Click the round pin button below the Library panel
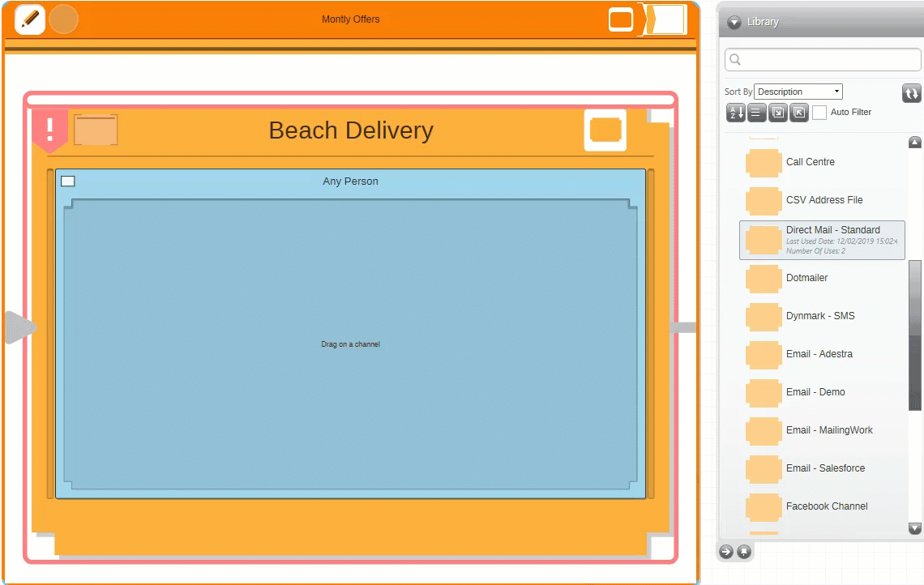This screenshot has width=924, height=585. (x=744, y=552)
